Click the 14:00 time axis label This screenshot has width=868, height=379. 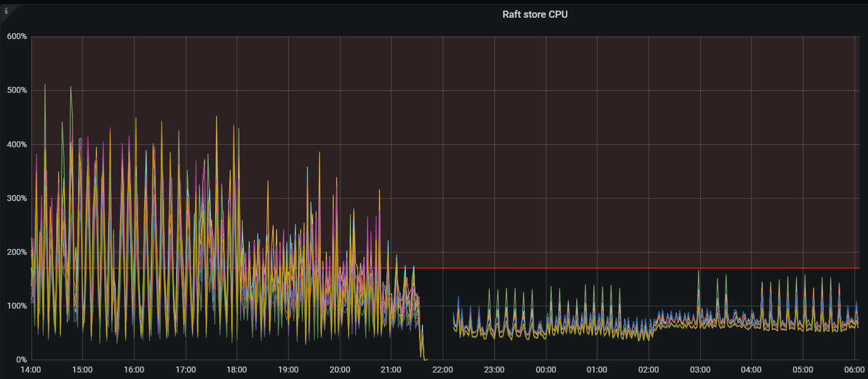[x=31, y=370]
